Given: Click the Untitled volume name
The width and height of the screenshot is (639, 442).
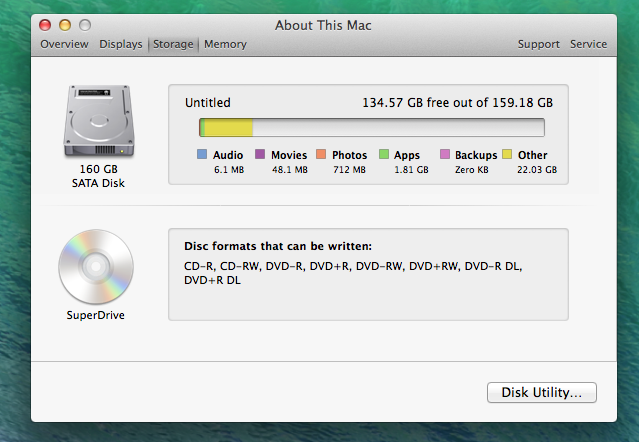Looking at the screenshot, I should [x=207, y=102].
